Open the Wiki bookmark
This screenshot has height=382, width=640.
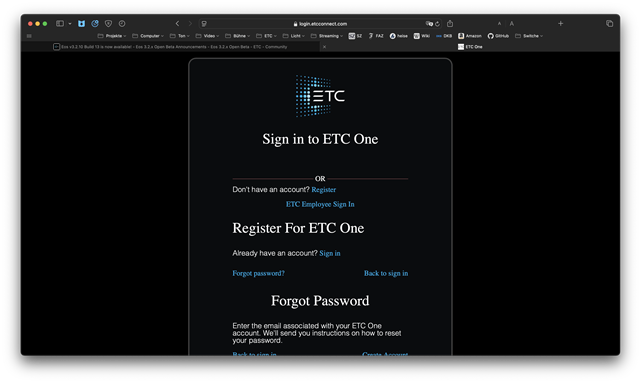[422, 36]
